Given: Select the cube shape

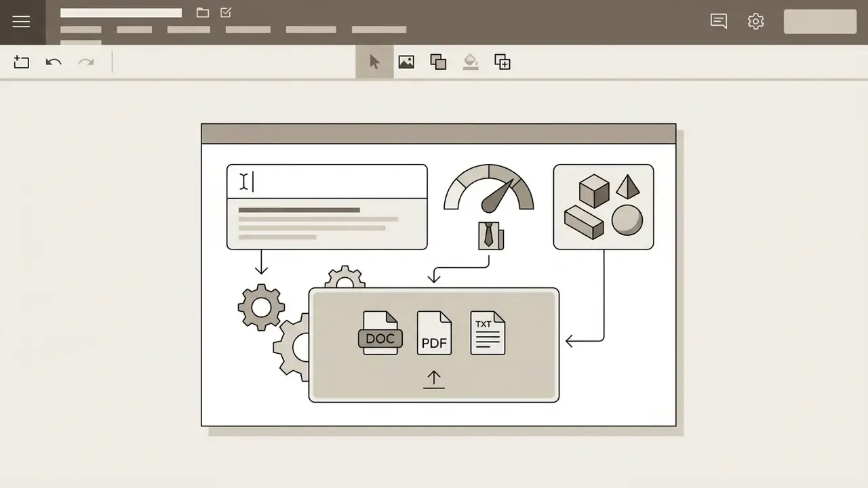Looking at the screenshot, I should pyautogui.click(x=594, y=191).
